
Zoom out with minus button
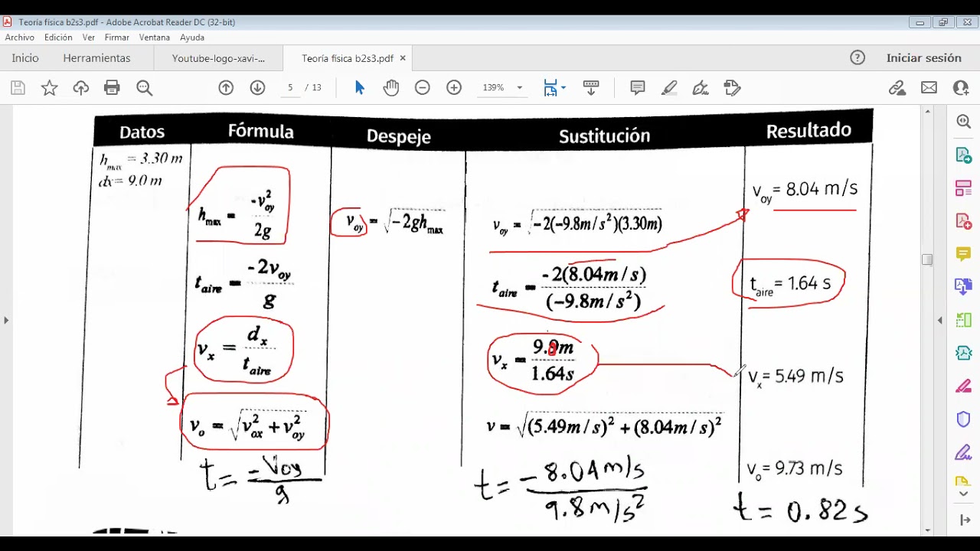coord(423,88)
